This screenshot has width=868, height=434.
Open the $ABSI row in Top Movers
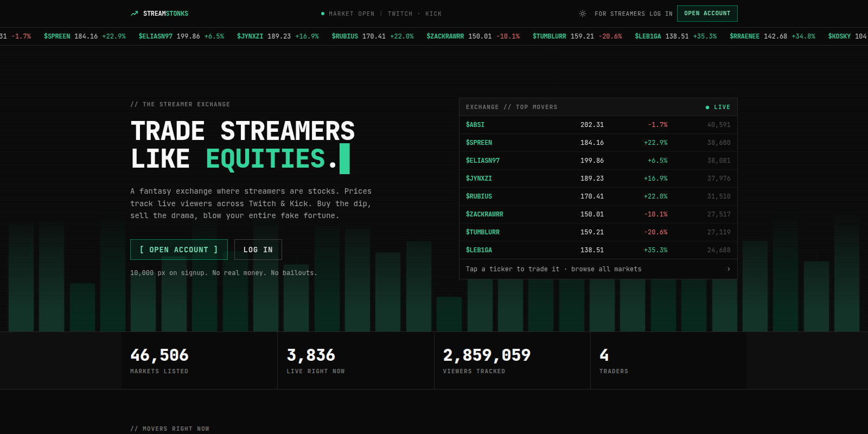(x=598, y=125)
